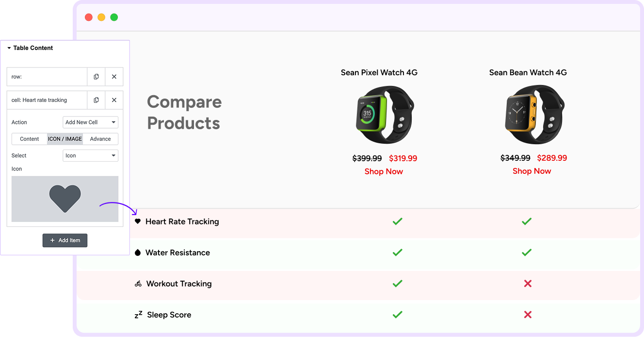Click bicycle icon beside Workout Tracking
Image resolution: width=644 pixels, height=337 pixels.
[138, 284]
